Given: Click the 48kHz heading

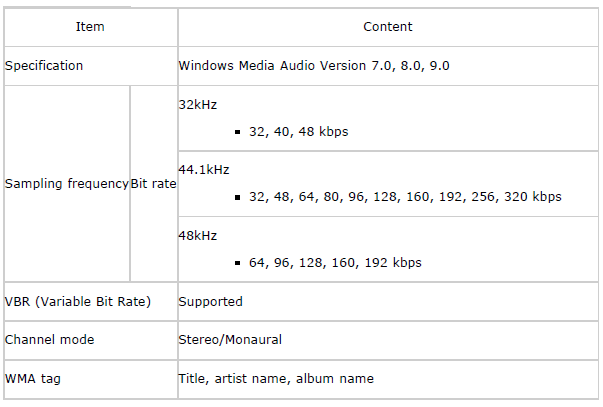Looking at the screenshot, I should [x=198, y=235].
